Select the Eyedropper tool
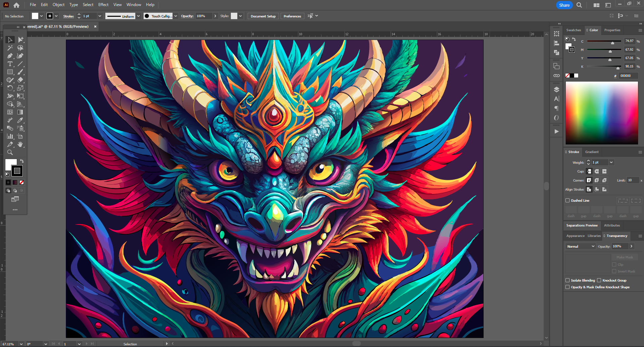The width and height of the screenshot is (644, 347). (20, 120)
